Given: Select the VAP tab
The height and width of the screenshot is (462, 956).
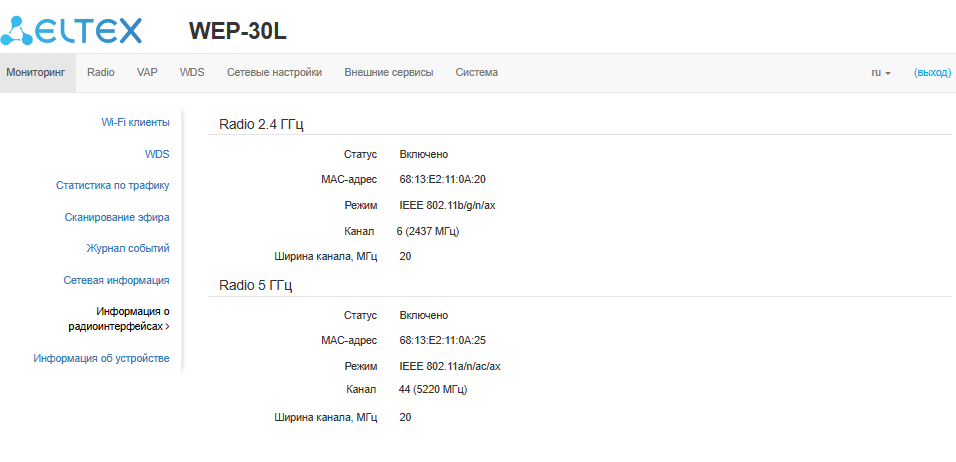Looking at the screenshot, I should point(147,73).
